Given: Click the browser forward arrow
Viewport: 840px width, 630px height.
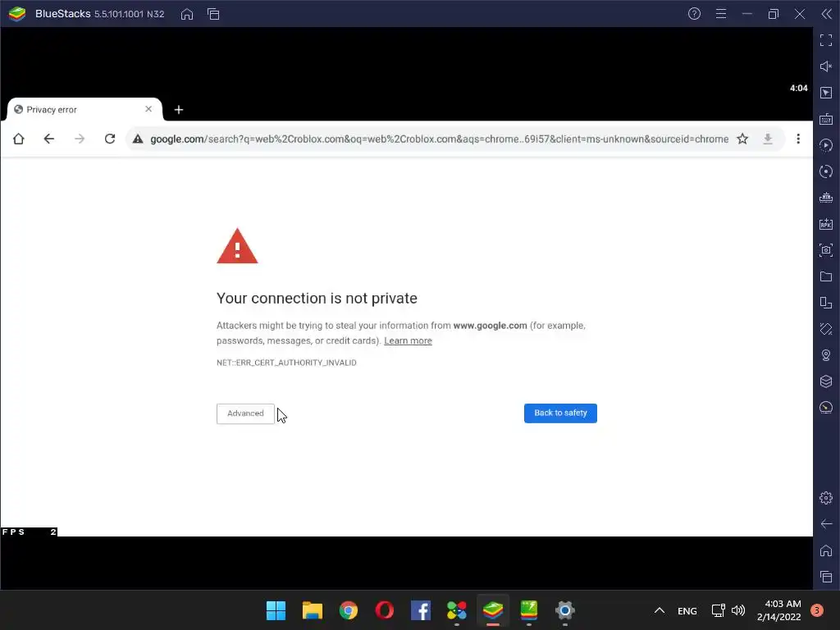Looking at the screenshot, I should (80, 139).
